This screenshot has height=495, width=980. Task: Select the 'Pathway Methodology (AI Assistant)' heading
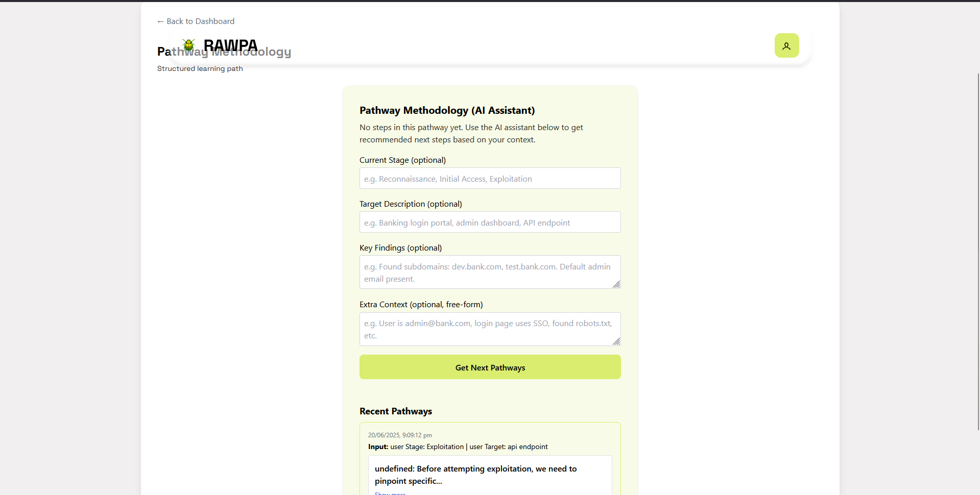click(x=447, y=110)
